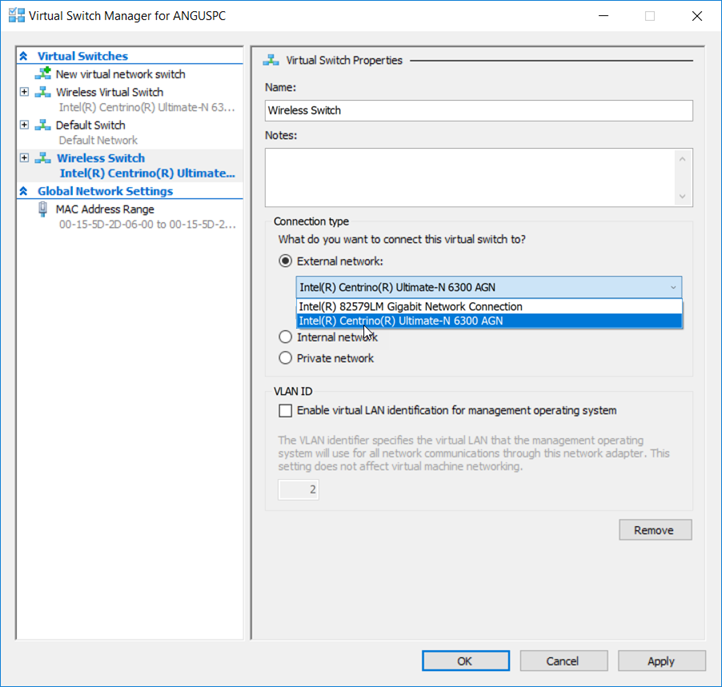
Task: Click inside the Notes text area
Action: [x=470, y=178]
